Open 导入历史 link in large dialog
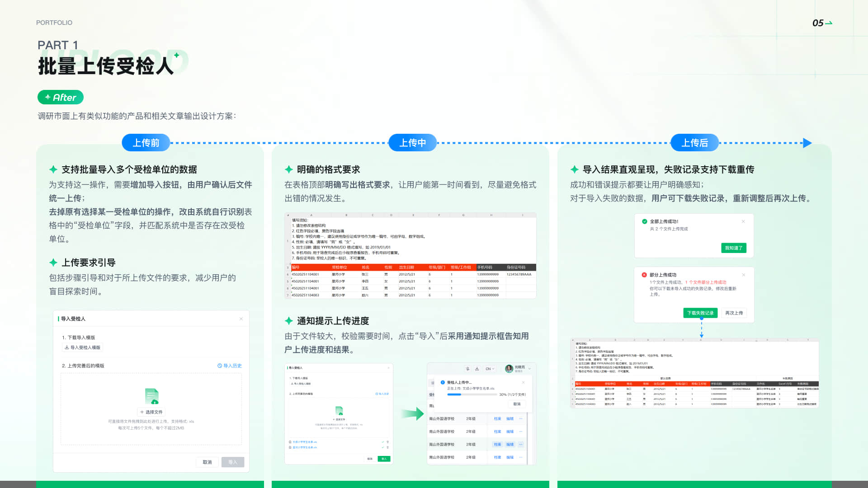Screen dimensions: 868x488 [230, 366]
